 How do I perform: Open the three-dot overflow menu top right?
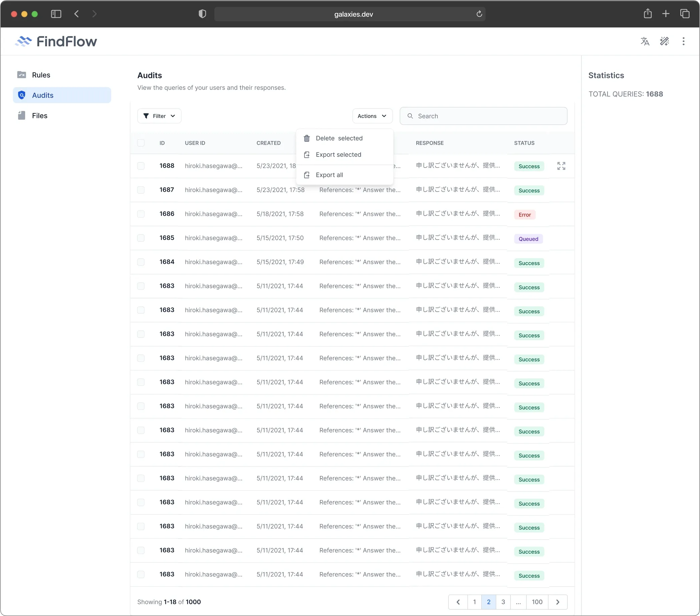click(683, 41)
